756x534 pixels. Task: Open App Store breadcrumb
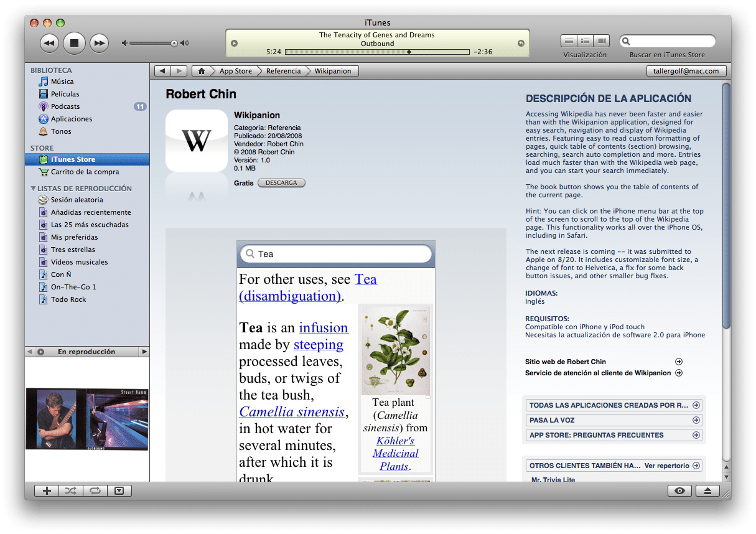[236, 71]
